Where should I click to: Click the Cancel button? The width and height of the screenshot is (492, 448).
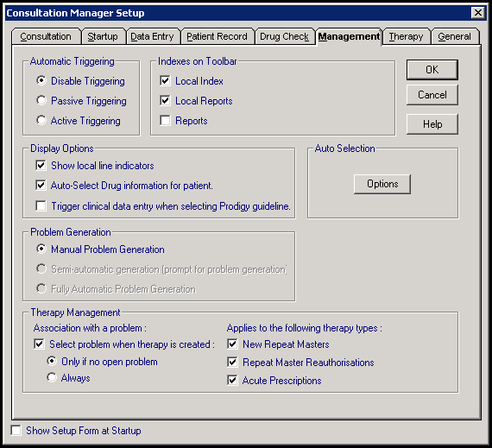click(432, 95)
